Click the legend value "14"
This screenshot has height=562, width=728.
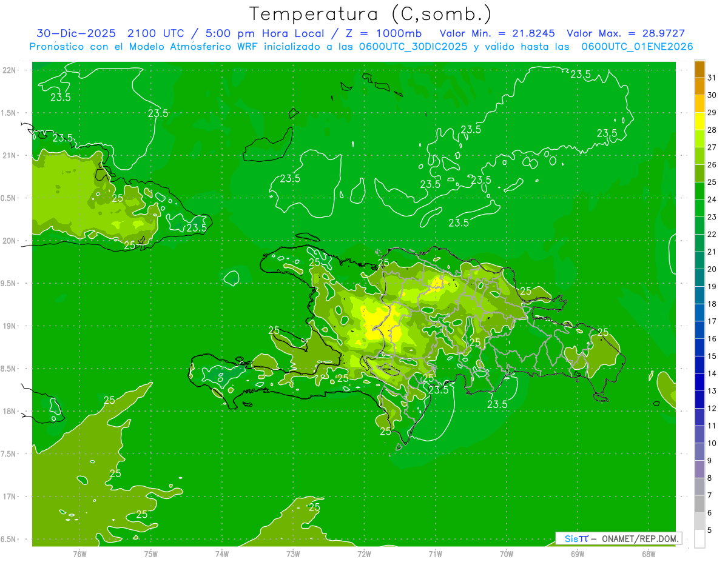pos(712,373)
